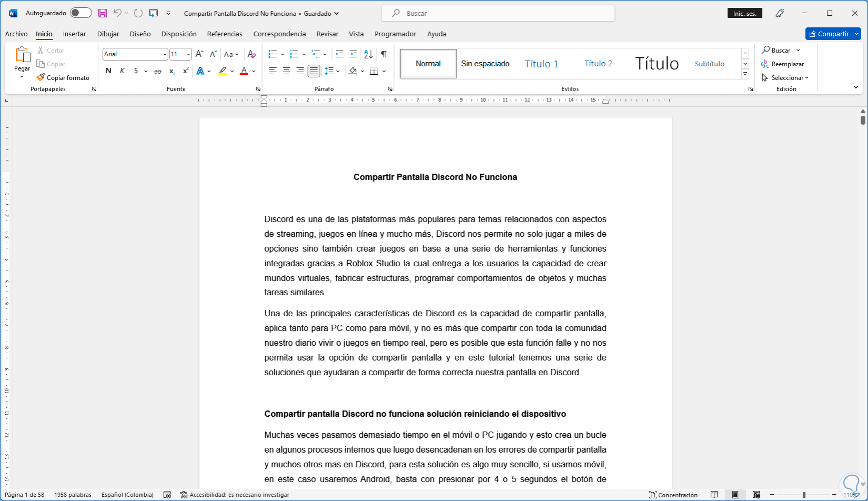Apply the yellow text highlight color
This screenshot has height=501, width=868.
point(223,71)
